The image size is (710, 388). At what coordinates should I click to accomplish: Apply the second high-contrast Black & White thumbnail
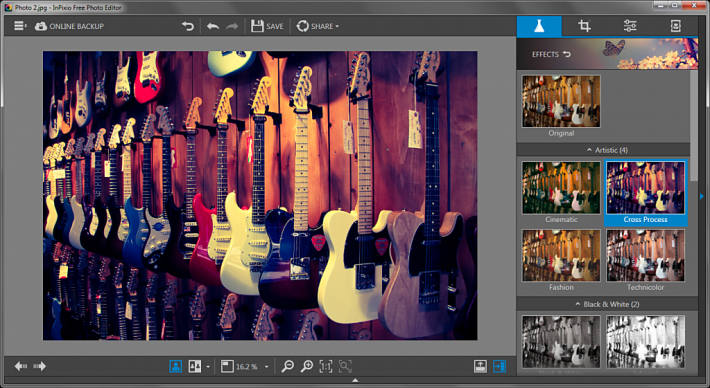click(645, 342)
